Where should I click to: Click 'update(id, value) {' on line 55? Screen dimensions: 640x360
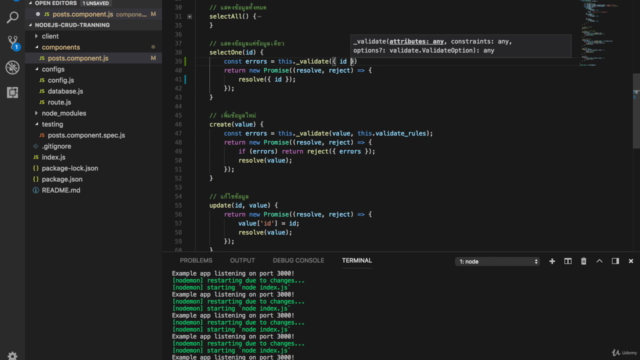pyautogui.click(x=244, y=205)
